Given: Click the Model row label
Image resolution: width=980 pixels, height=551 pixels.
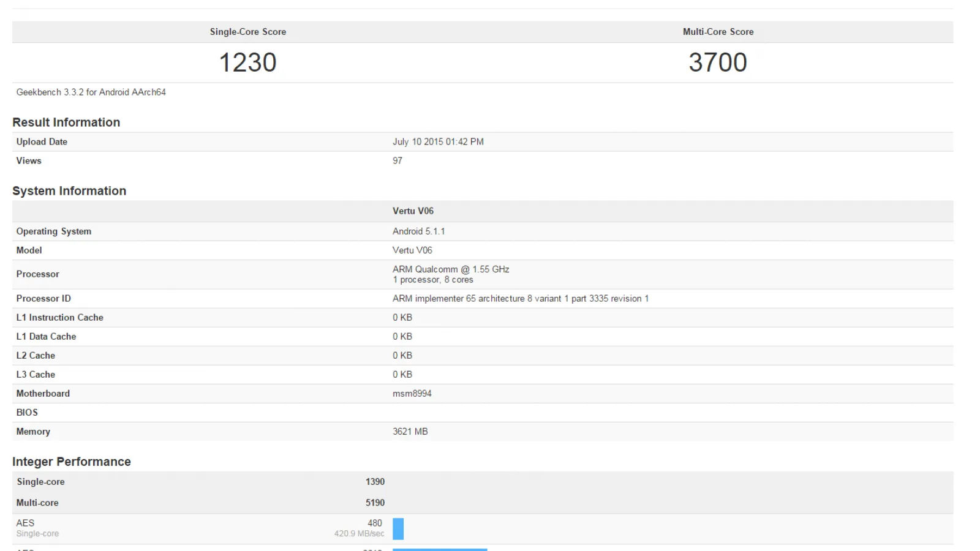Looking at the screenshot, I should pyautogui.click(x=29, y=250).
